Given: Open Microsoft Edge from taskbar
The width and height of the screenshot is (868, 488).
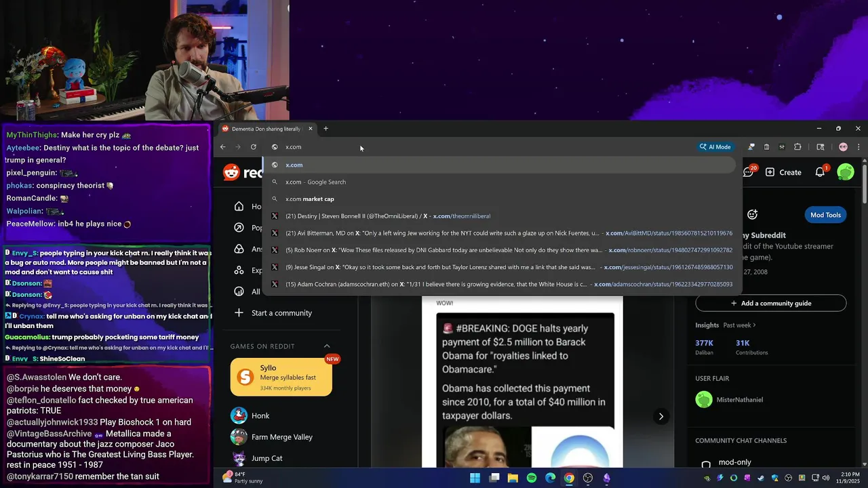Looking at the screenshot, I should (x=550, y=478).
